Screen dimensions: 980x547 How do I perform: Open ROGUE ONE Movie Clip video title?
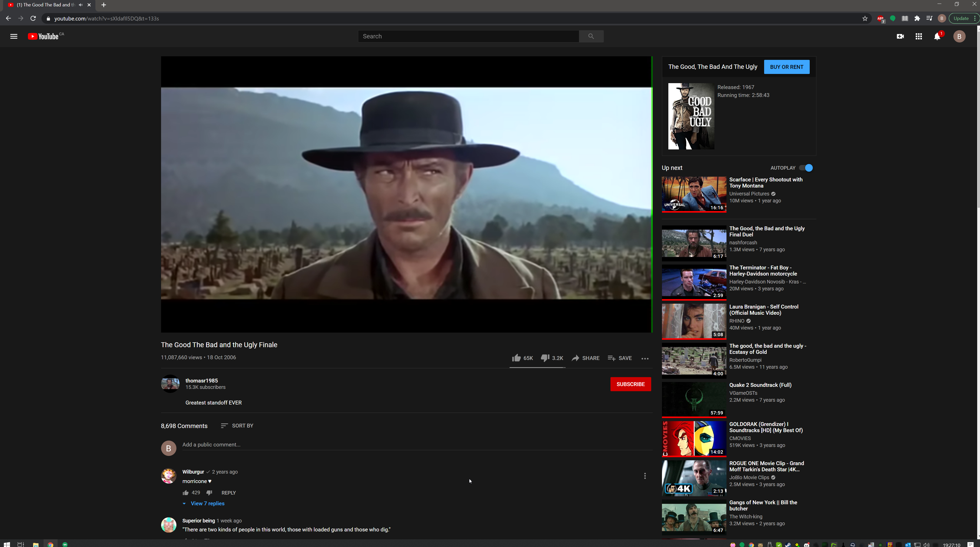point(766,466)
